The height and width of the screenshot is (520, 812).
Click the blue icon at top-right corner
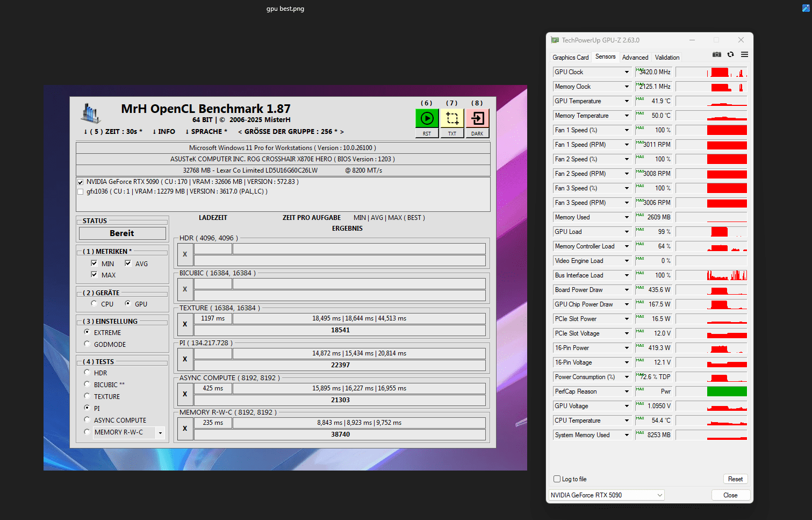click(x=806, y=8)
